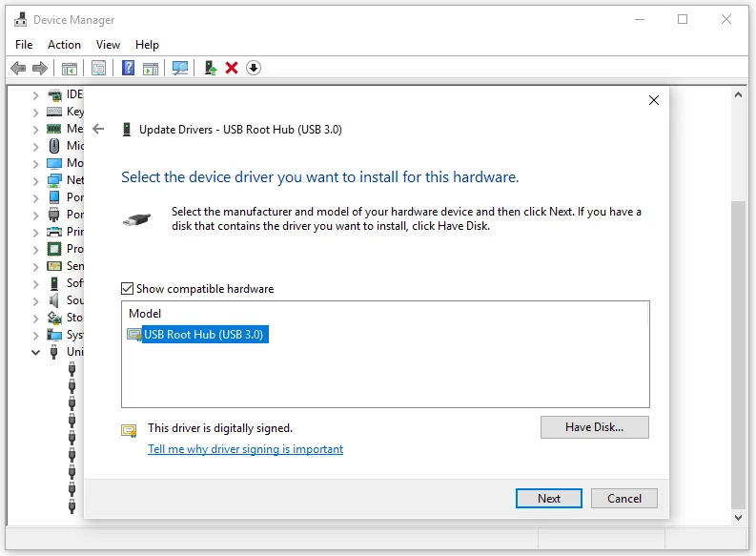Click the Device Manager scrollbar up arrow
The image size is (756, 556).
(738, 95)
